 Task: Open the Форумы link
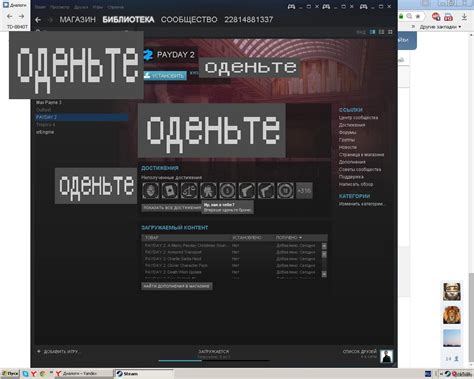point(347,132)
